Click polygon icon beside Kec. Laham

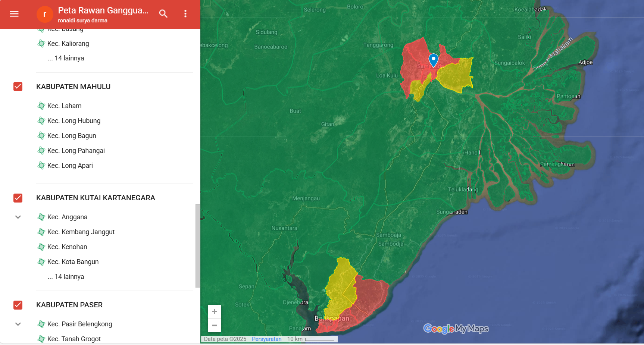[x=41, y=106]
